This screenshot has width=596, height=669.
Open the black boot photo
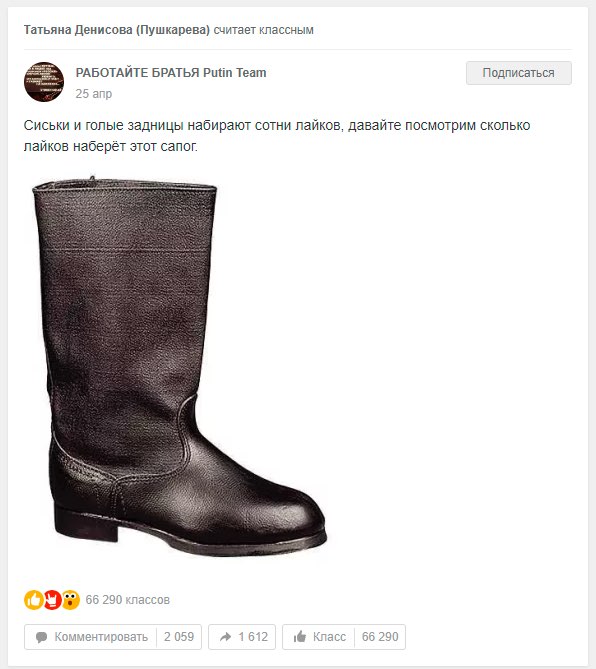pyautogui.click(x=179, y=365)
